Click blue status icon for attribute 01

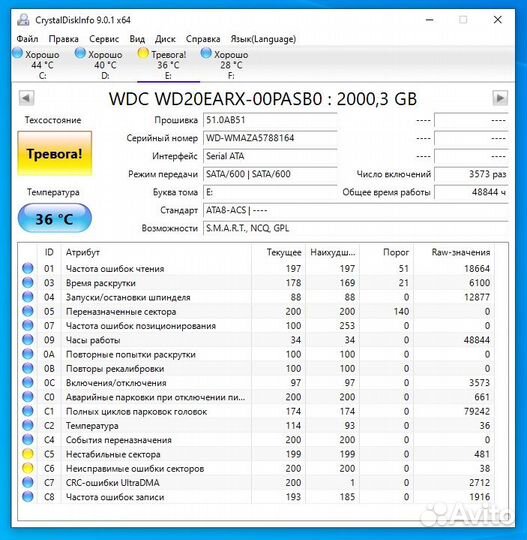(28, 268)
